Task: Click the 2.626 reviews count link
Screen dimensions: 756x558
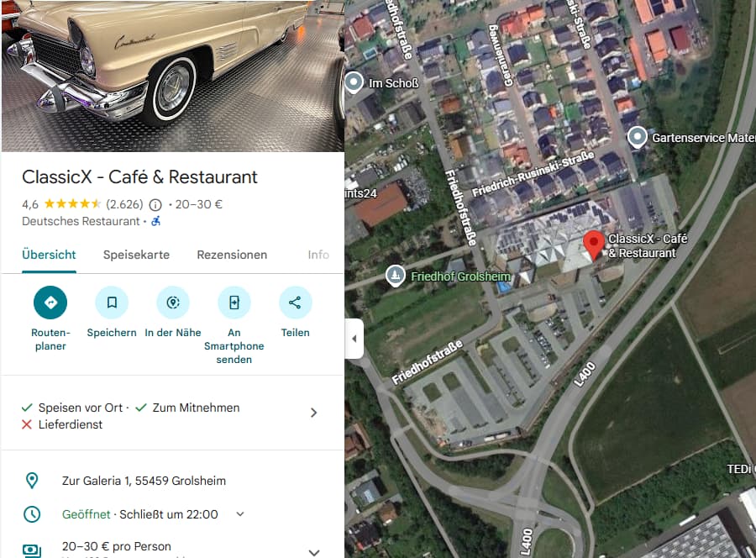Action: tap(124, 204)
